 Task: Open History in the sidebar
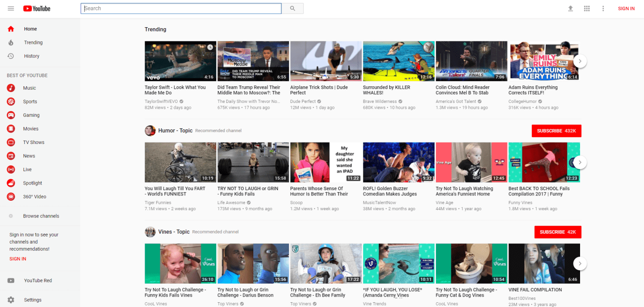pyautogui.click(x=31, y=56)
